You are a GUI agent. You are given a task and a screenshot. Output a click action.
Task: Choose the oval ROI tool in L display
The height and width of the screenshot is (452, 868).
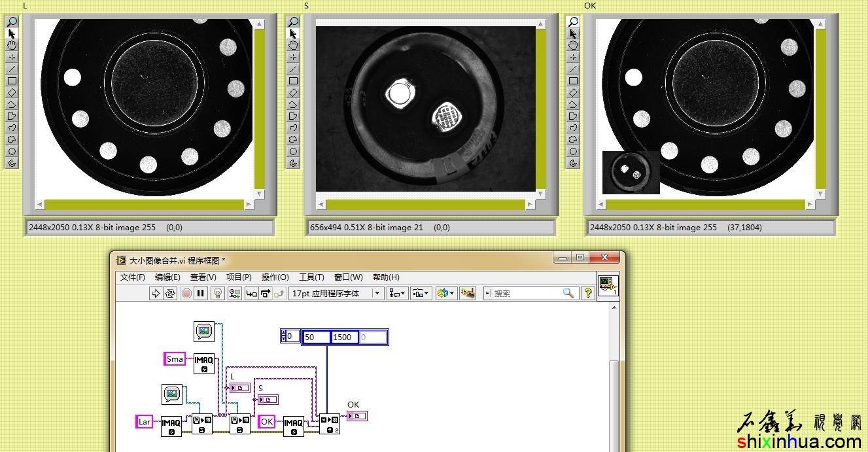[12, 151]
